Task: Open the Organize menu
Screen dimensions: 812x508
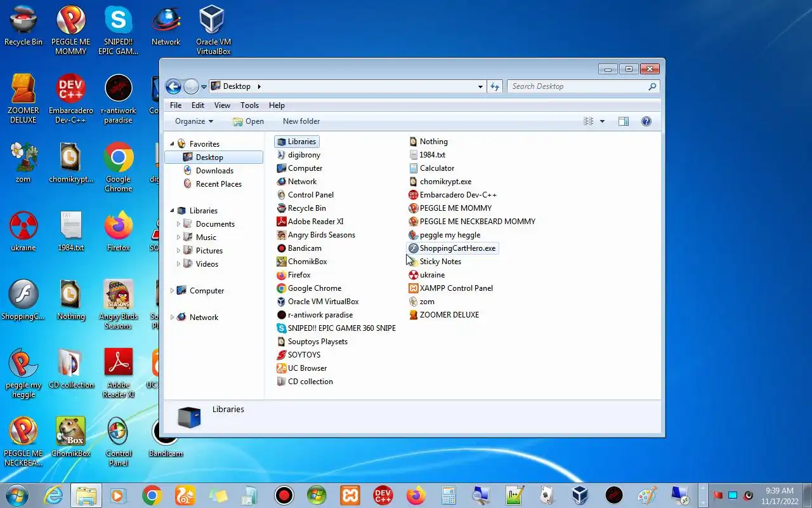Action: click(194, 121)
